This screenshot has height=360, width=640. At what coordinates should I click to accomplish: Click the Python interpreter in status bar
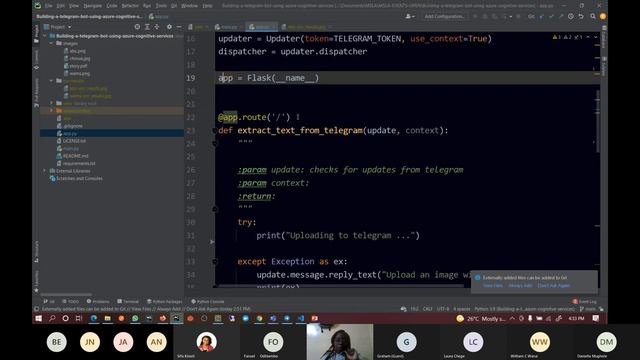pyautogui.click(x=524, y=309)
